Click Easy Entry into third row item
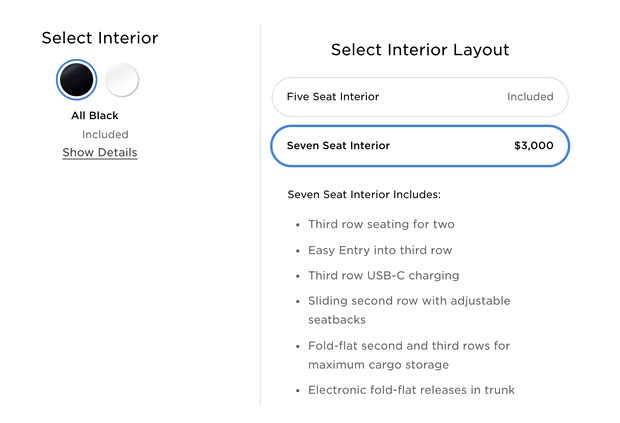This screenshot has height=423, width=620. [380, 250]
